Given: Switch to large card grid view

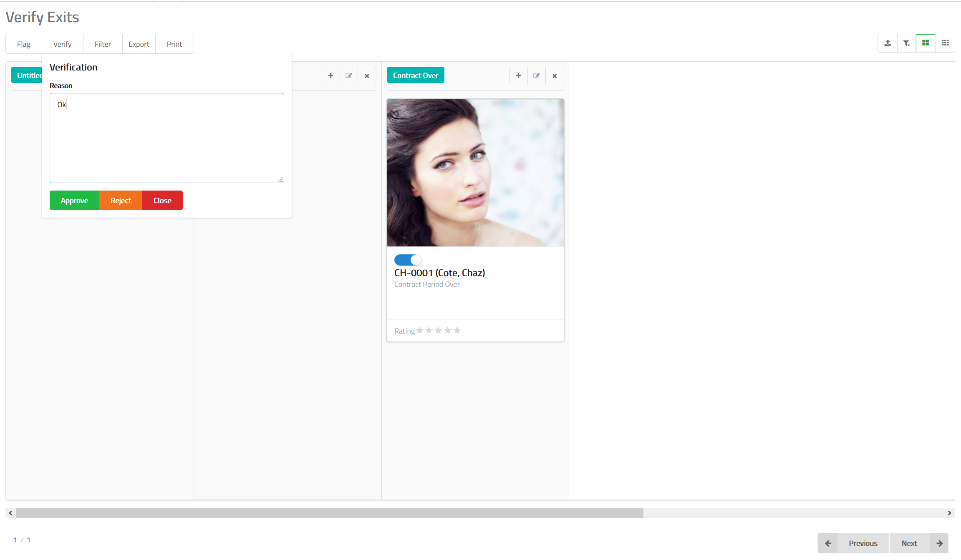Looking at the screenshot, I should point(926,43).
